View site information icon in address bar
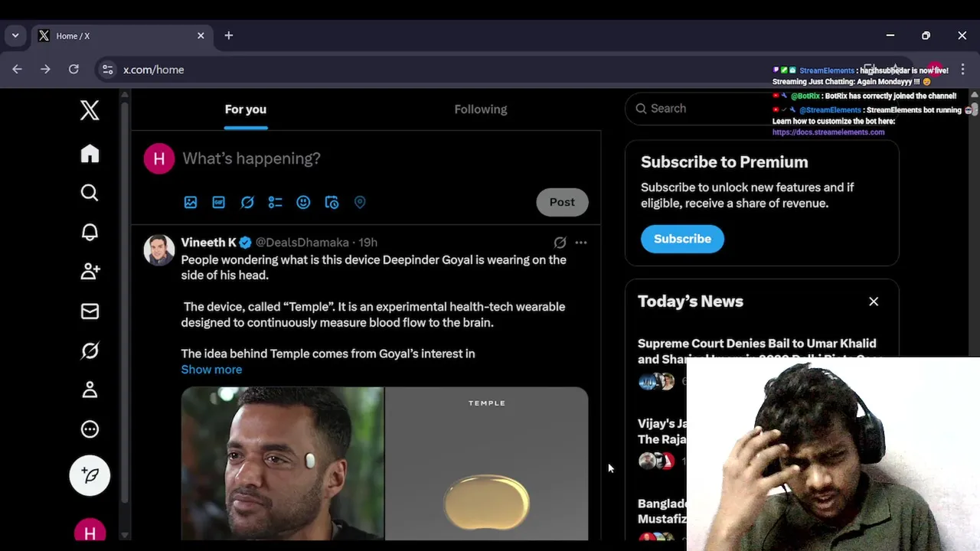The width and height of the screenshot is (980, 551). point(108,70)
